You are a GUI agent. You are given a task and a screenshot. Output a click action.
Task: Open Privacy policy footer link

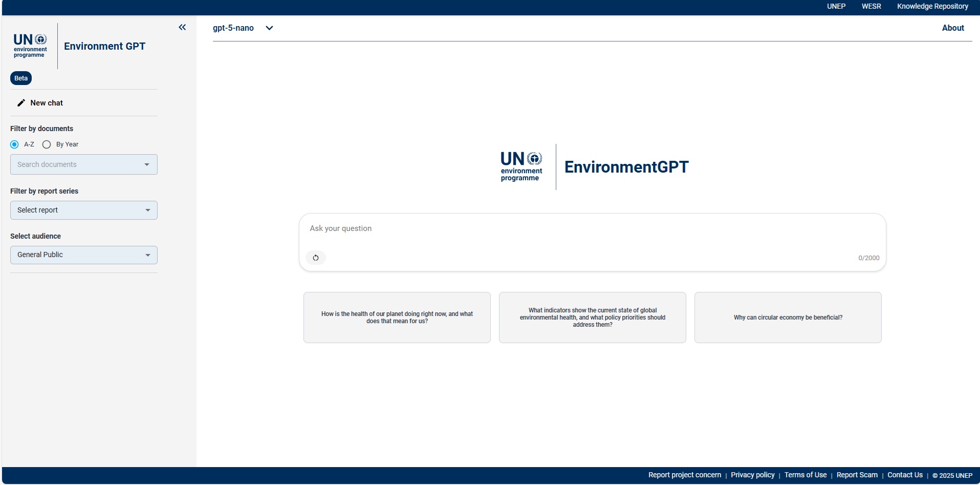tap(752, 475)
